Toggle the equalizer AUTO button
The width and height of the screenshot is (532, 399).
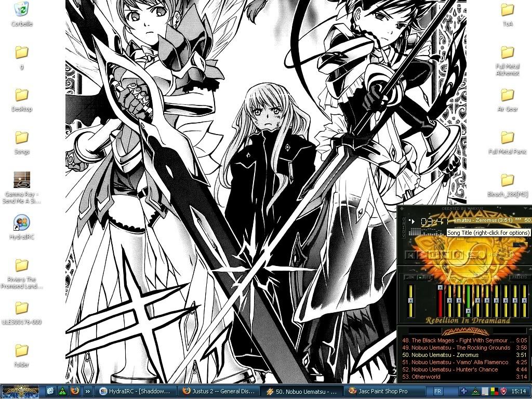(x=425, y=277)
